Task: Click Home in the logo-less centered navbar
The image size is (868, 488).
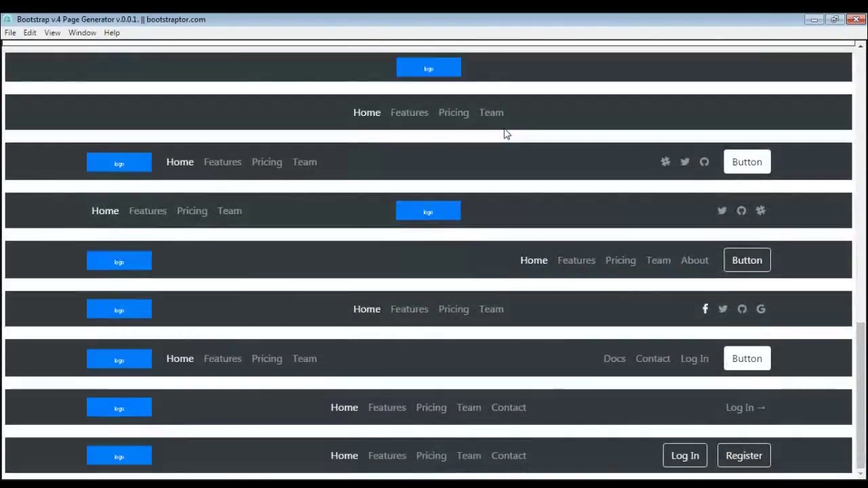Action: pyautogui.click(x=367, y=113)
